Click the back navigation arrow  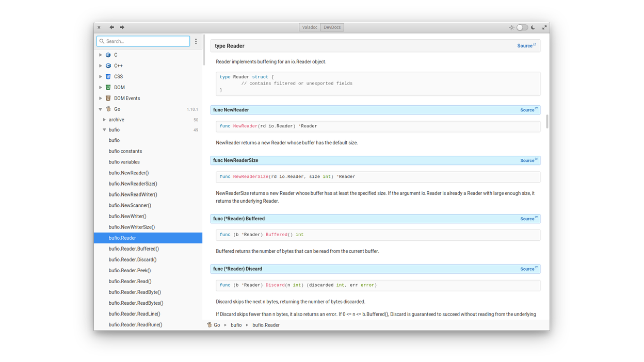[x=111, y=27]
